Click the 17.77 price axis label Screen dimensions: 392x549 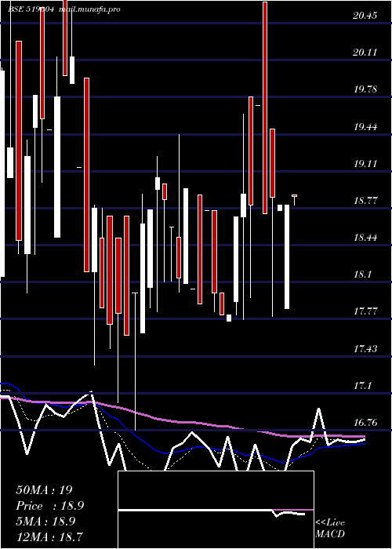point(365,311)
